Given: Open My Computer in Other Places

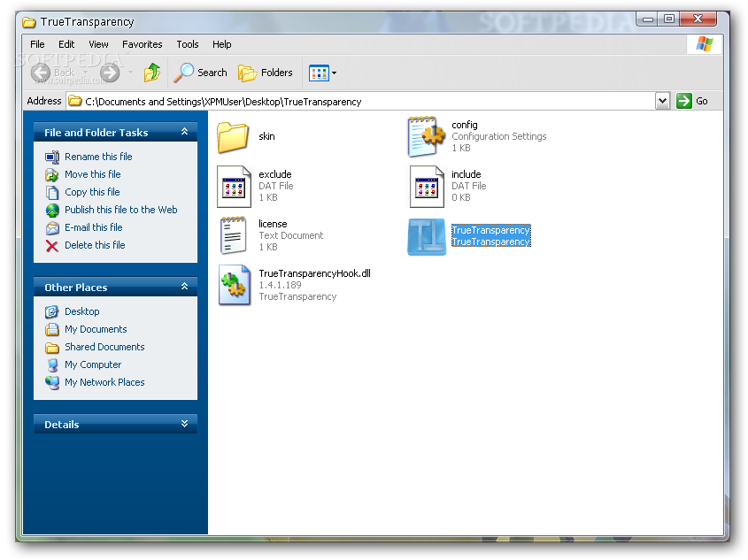Looking at the screenshot, I should click(x=93, y=364).
